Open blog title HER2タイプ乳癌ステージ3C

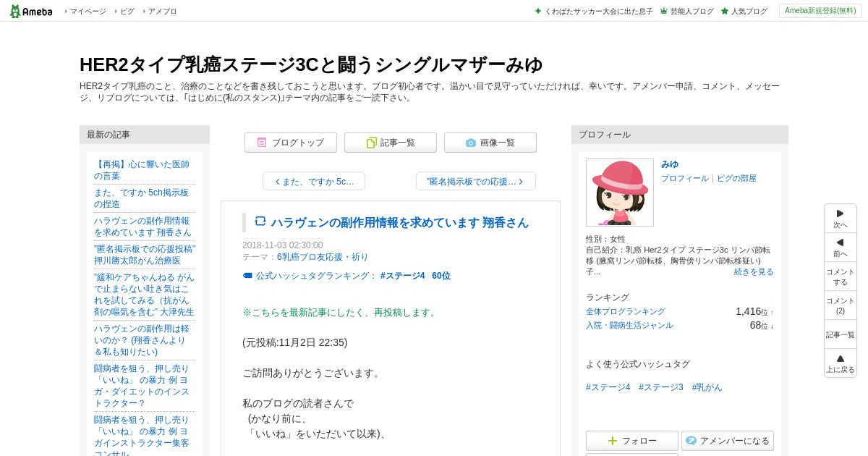click(x=311, y=64)
